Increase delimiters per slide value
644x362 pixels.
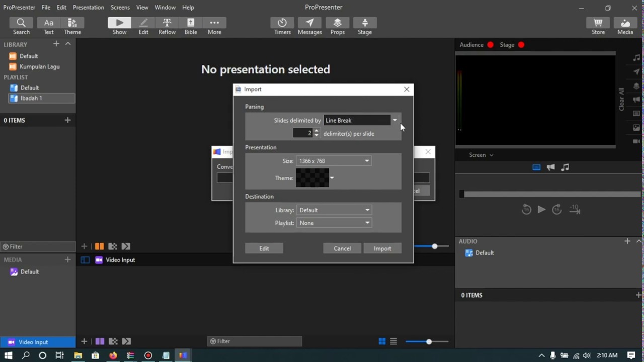[316, 131]
